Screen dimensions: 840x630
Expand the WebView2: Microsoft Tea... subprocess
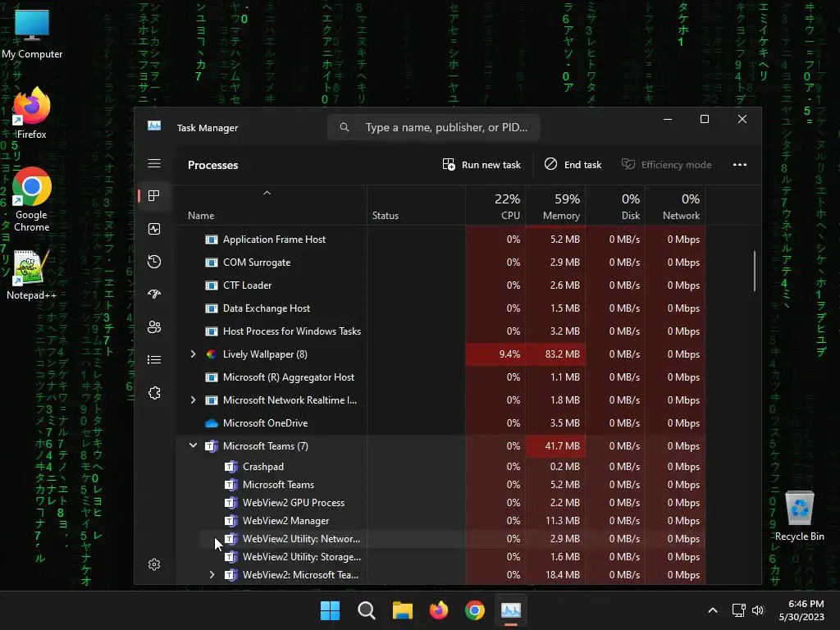(212, 575)
